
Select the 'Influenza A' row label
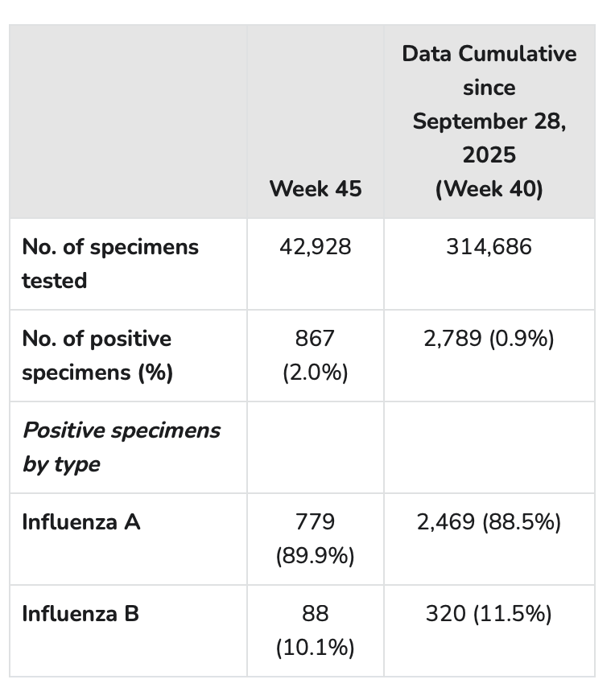tap(81, 521)
